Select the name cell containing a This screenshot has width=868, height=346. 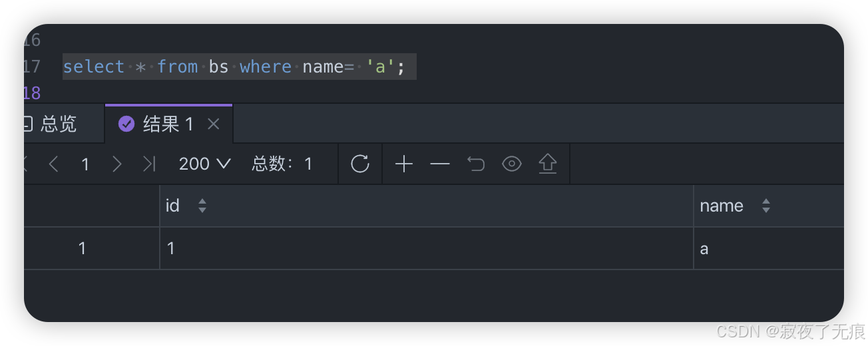769,248
